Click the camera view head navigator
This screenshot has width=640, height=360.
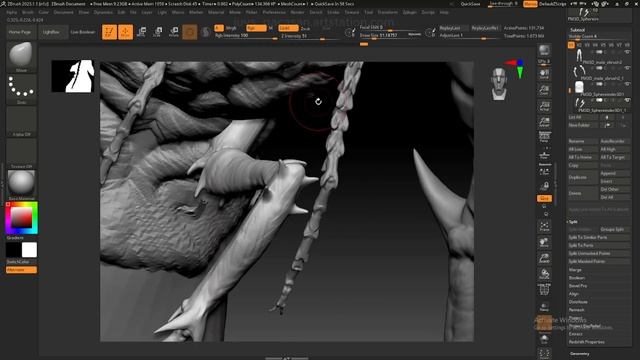point(499,84)
